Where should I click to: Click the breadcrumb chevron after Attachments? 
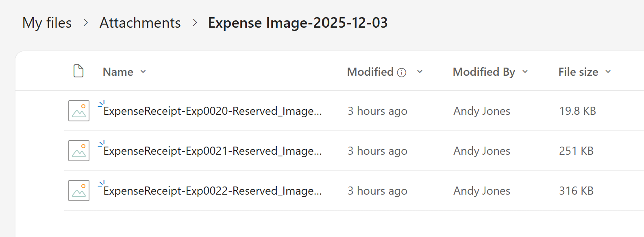pyautogui.click(x=195, y=23)
